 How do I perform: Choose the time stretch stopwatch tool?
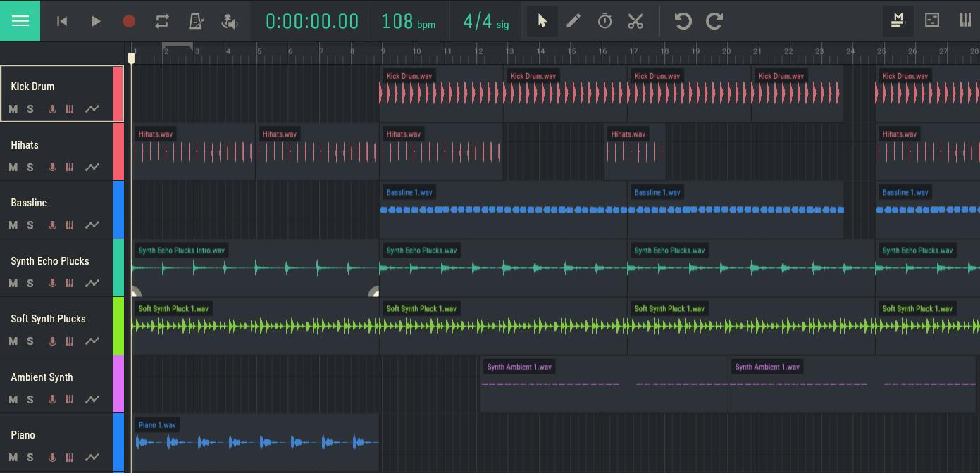pos(604,21)
